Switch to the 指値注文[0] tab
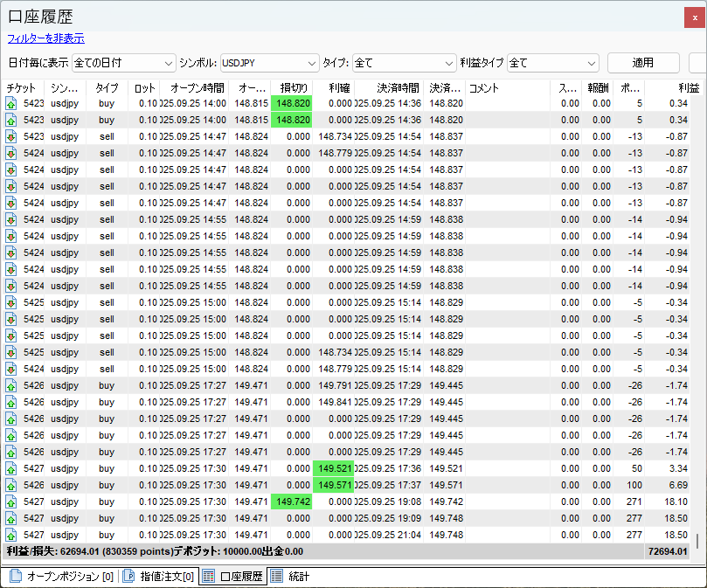The width and height of the screenshot is (707, 588). [x=166, y=577]
